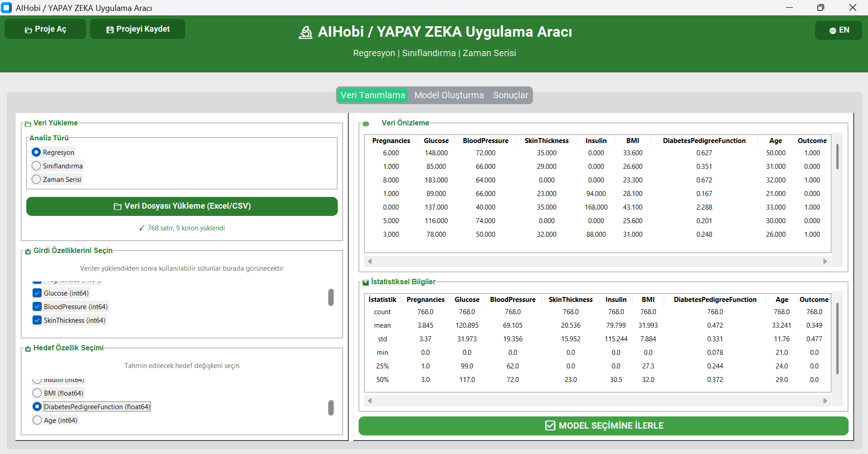Click the Projeyi Kaydet button
This screenshot has height=454, width=868.
[x=138, y=29]
